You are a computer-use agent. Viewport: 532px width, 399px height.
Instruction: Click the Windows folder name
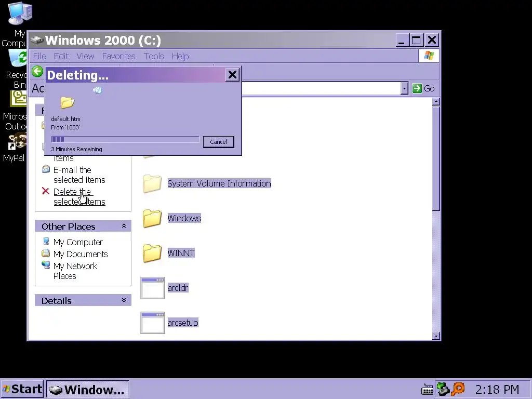point(184,218)
